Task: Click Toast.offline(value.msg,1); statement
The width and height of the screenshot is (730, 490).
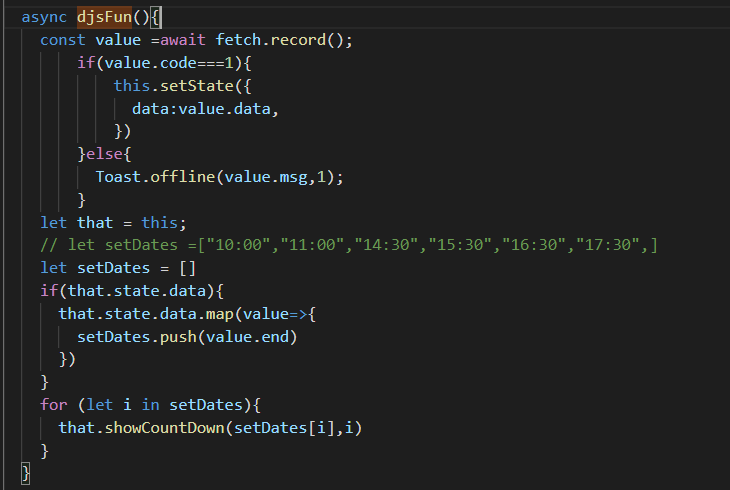Action: [x=219, y=177]
